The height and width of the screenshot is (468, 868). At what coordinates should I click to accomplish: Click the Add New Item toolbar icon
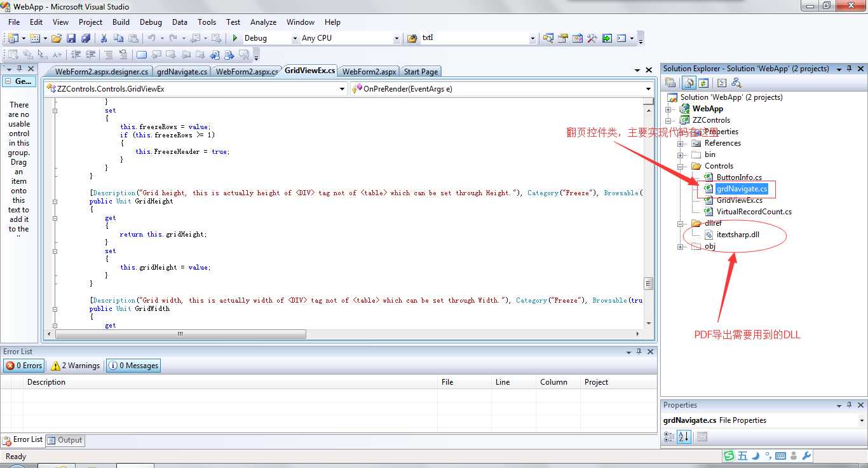36,38
